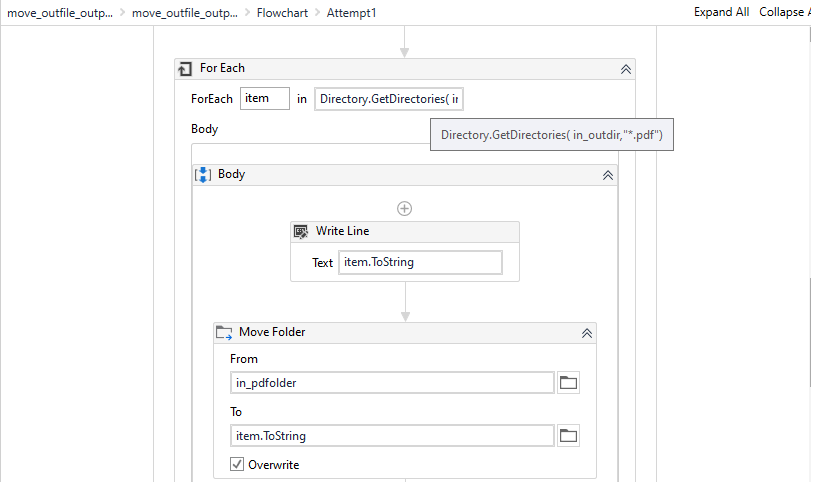
Task: Click the Move Folder activity icon
Action: point(224,332)
